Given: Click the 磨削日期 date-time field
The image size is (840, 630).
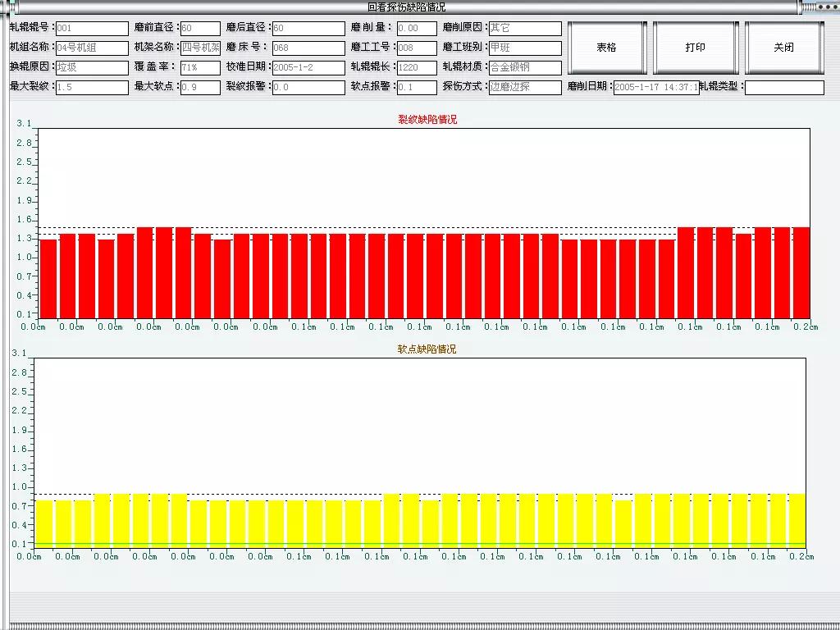Looking at the screenshot, I should coord(656,88).
